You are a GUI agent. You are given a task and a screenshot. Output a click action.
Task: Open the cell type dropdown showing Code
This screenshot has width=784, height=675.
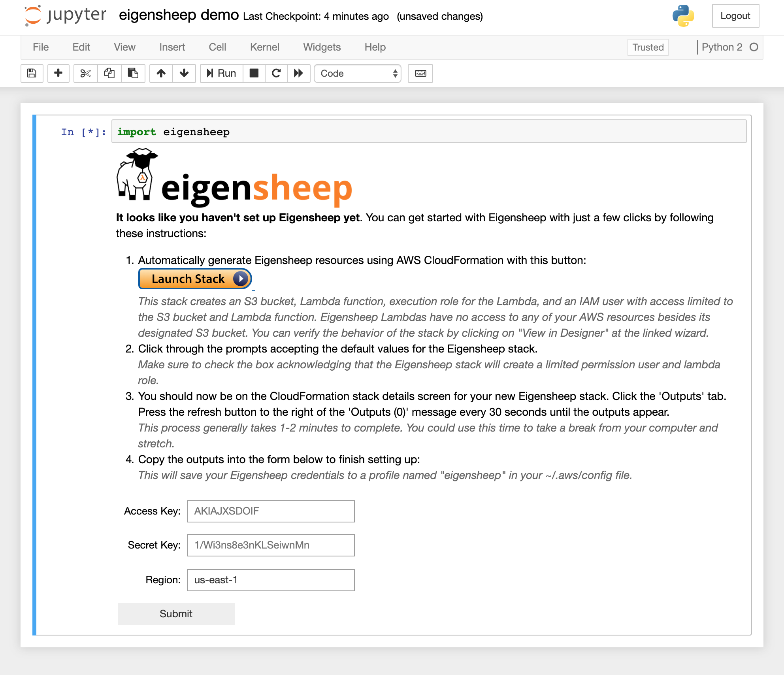tap(357, 74)
